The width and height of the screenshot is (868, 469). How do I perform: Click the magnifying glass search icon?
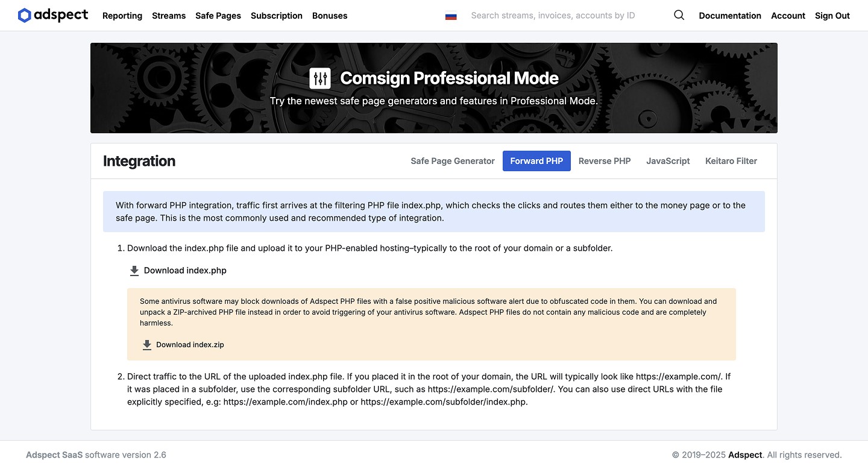pos(679,16)
